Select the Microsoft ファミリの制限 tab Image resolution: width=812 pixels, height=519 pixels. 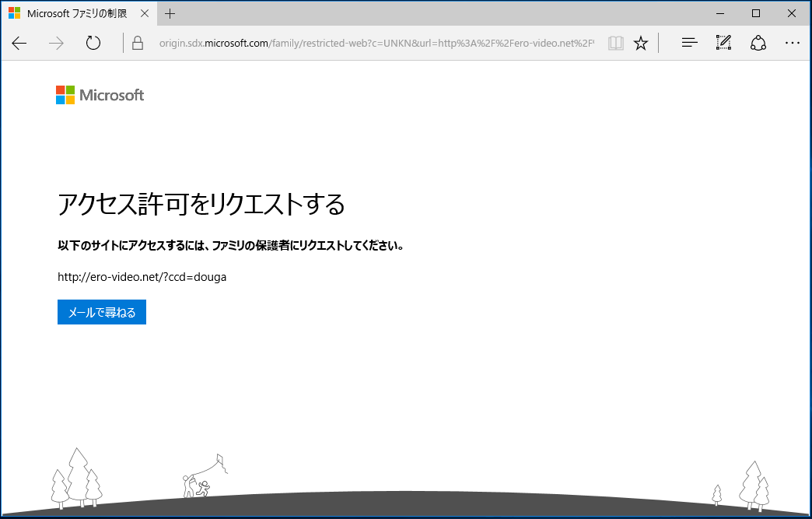pyautogui.click(x=78, y=12)
